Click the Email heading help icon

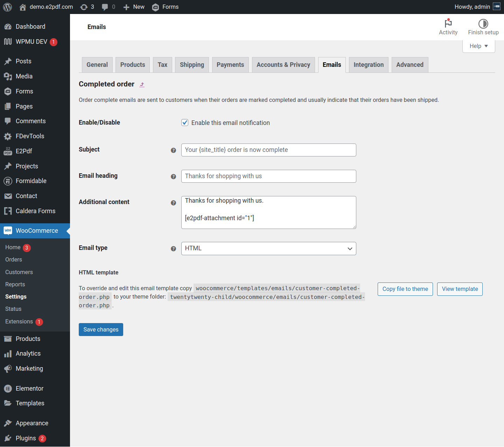(173, 176)
